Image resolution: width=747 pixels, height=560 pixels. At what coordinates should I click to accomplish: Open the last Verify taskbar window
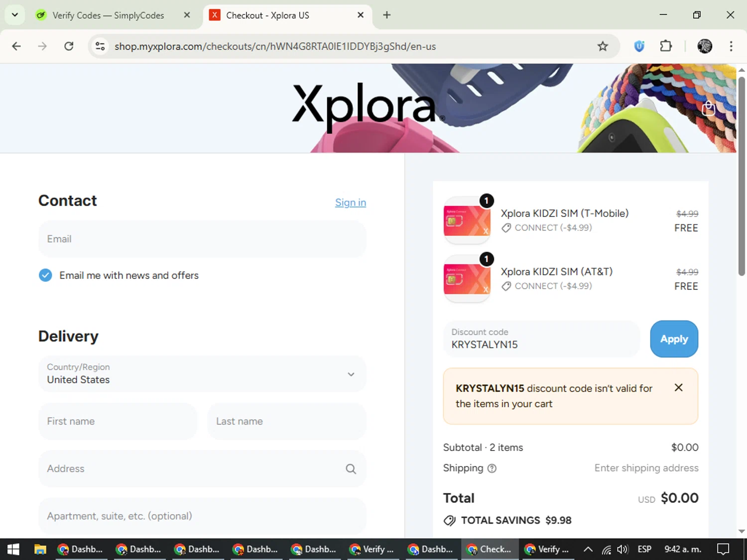tap(547, 549)
